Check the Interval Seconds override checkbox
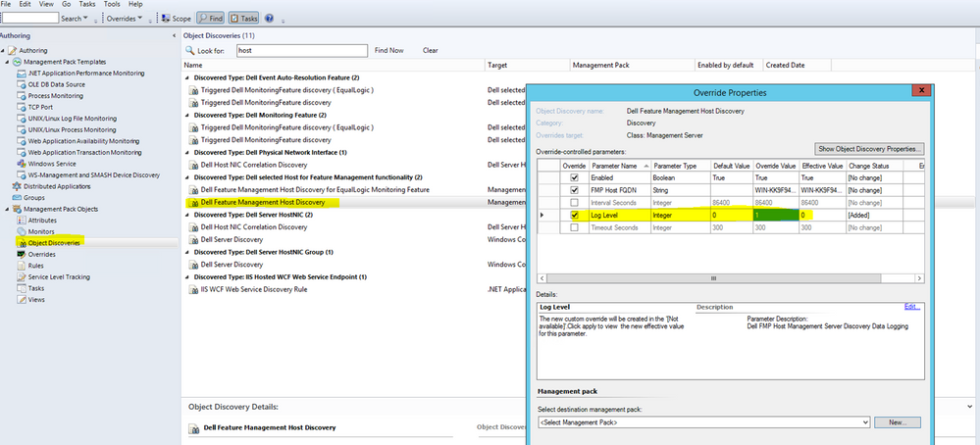 (575, 203)
